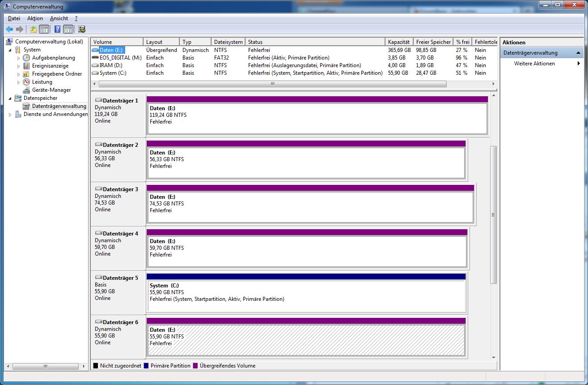Open the Datei menu

click(x=14, y=18)
